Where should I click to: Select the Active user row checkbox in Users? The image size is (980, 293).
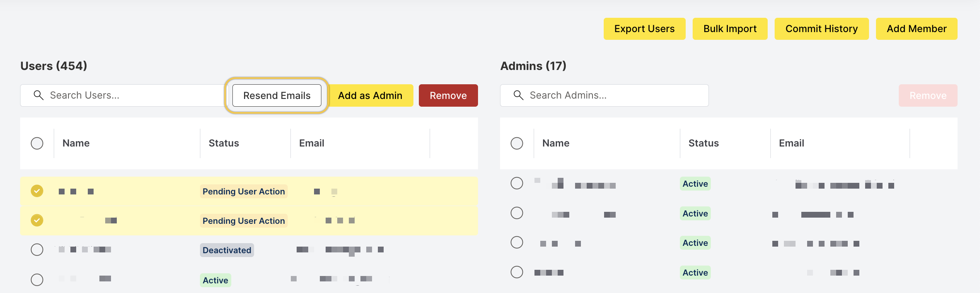37,279
